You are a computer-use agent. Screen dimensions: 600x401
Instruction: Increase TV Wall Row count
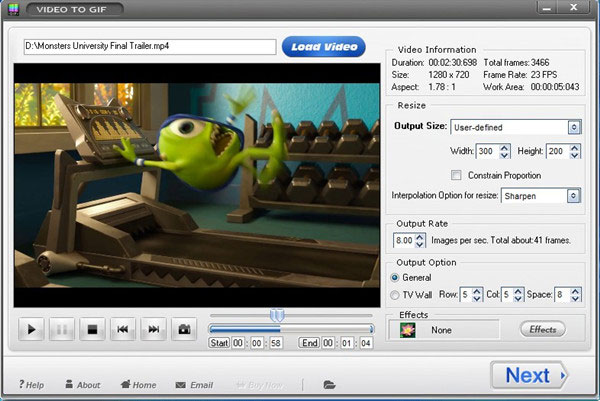477,291
